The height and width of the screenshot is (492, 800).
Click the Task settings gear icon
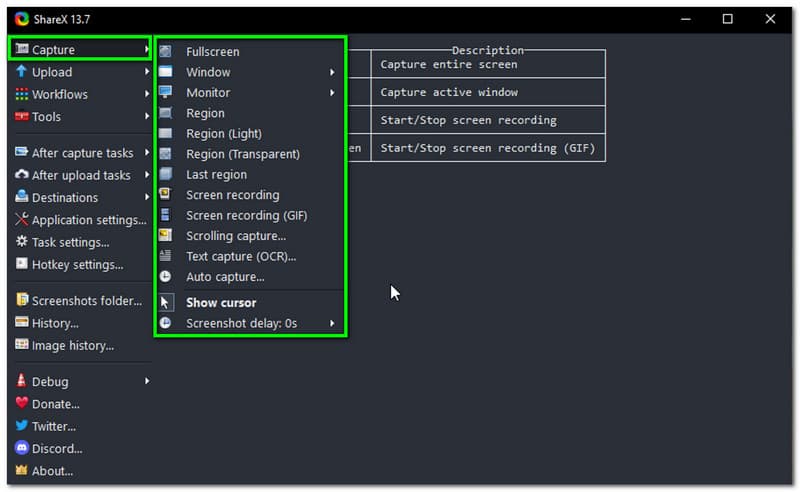click(x=21, y=241)
